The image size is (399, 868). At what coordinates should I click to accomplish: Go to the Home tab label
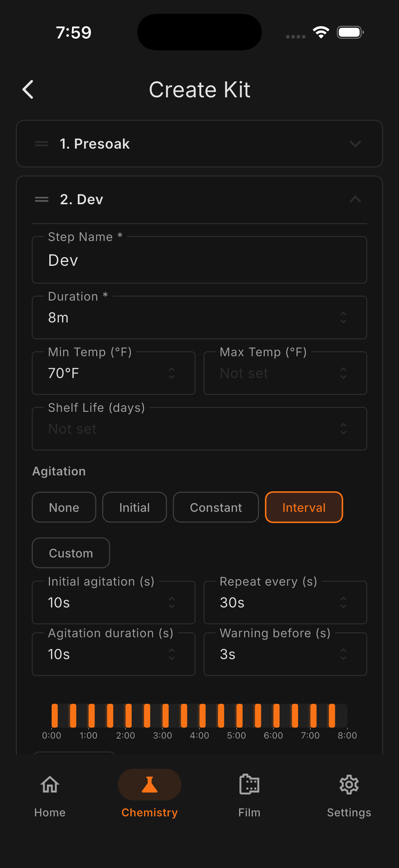(50, 812)
